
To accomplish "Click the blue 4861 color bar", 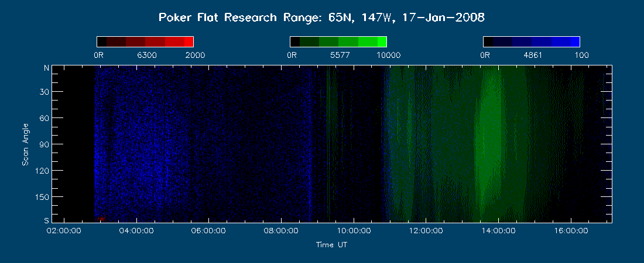I will pos(532,42).
